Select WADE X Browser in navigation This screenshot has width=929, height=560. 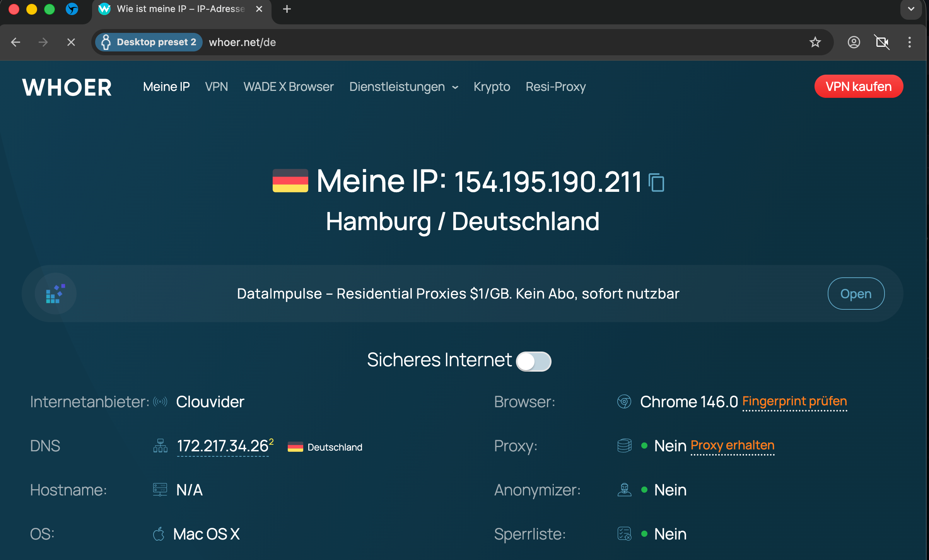tap(288, 87)
